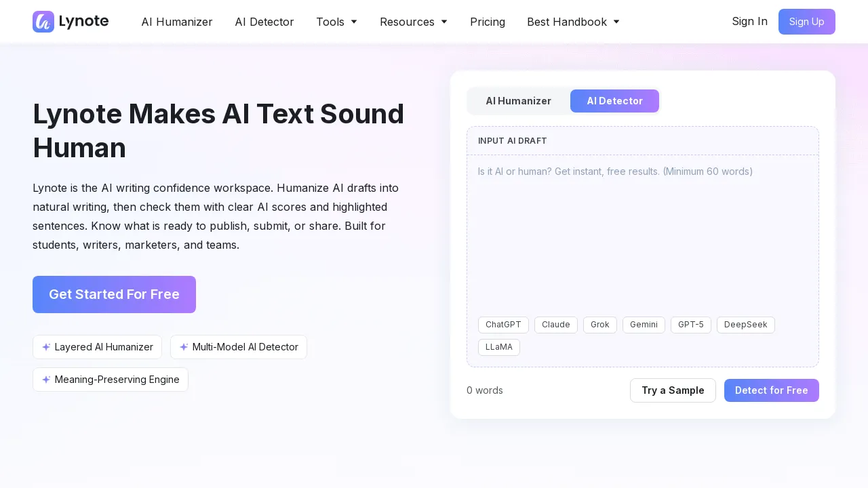Select the ChatGPT model chip
The height and width of the screenshot is (488, 868).
click(x=503, y=325)
